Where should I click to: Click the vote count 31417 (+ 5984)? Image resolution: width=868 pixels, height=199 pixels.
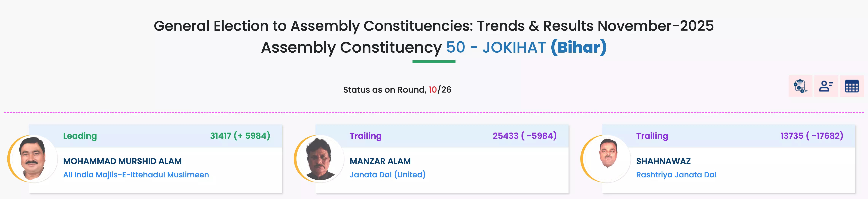(240, 136)
